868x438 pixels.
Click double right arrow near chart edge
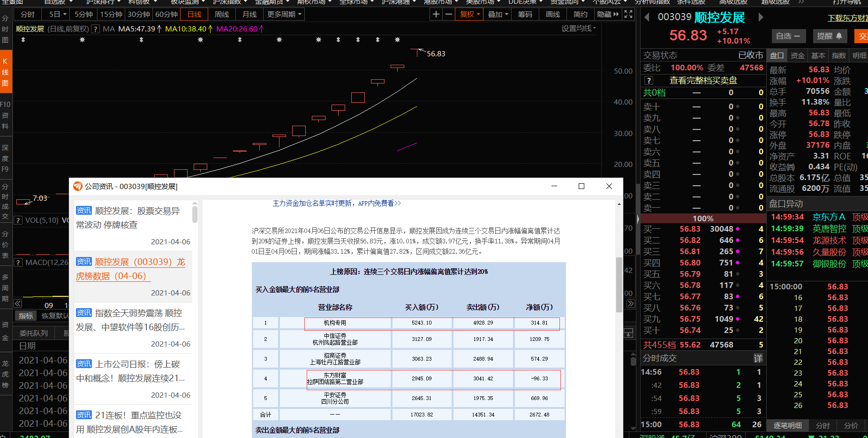click(631, 303)
